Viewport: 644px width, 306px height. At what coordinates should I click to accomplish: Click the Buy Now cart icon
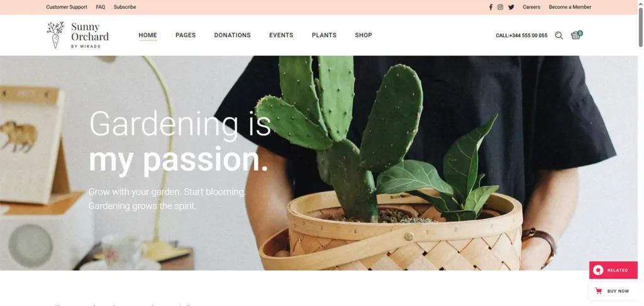pyautogui.click(x=599, y=291)
